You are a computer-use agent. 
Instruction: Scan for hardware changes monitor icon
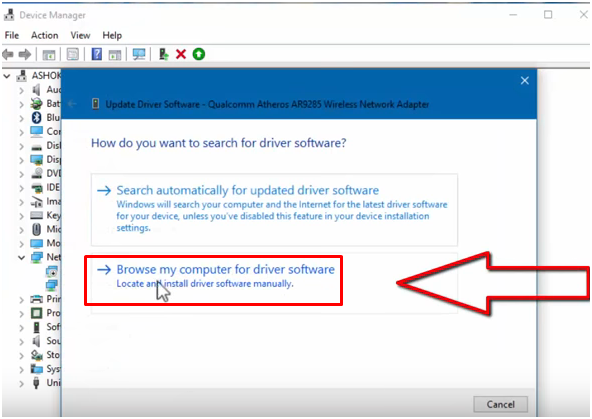[x=139, y=54]
